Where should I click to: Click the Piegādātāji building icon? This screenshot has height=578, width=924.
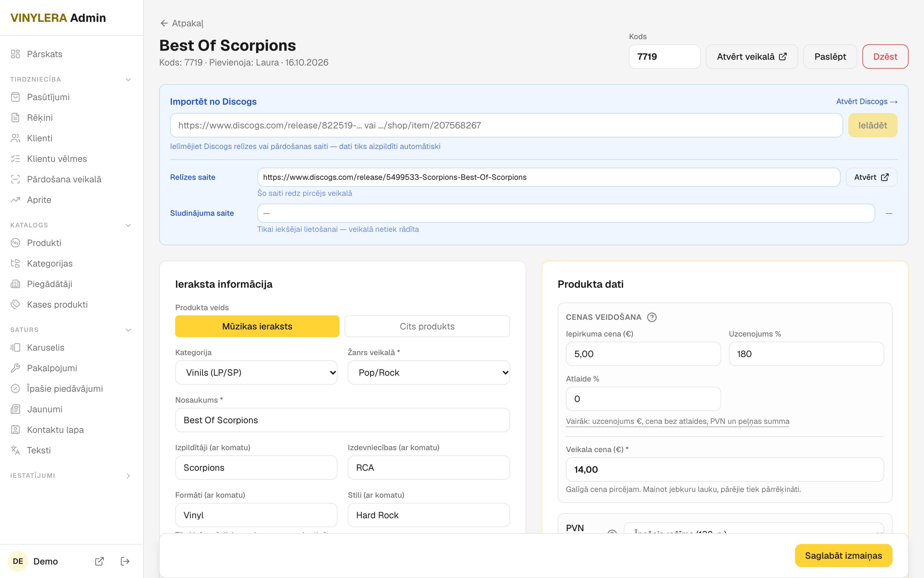15,284
